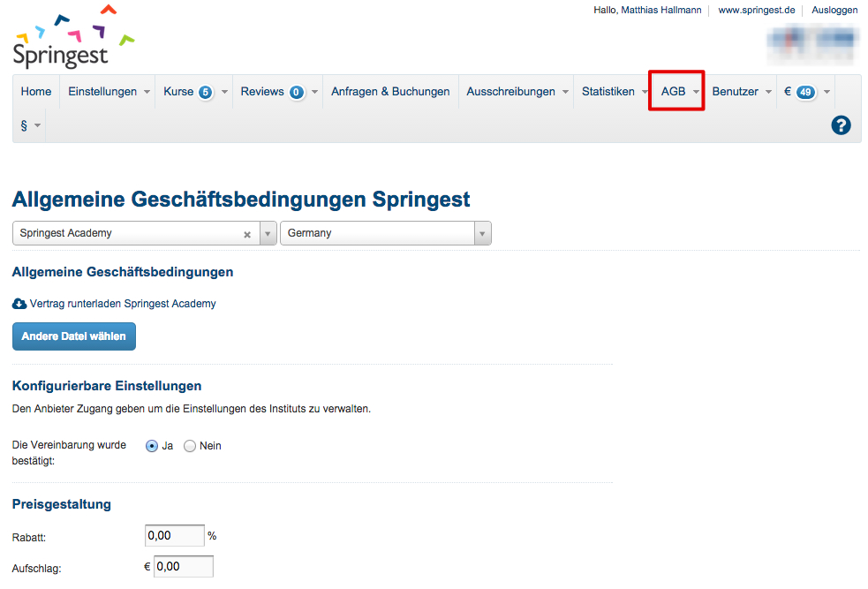Open the Benutzer menu item
868x589 pixels.
tap(736, 91)
